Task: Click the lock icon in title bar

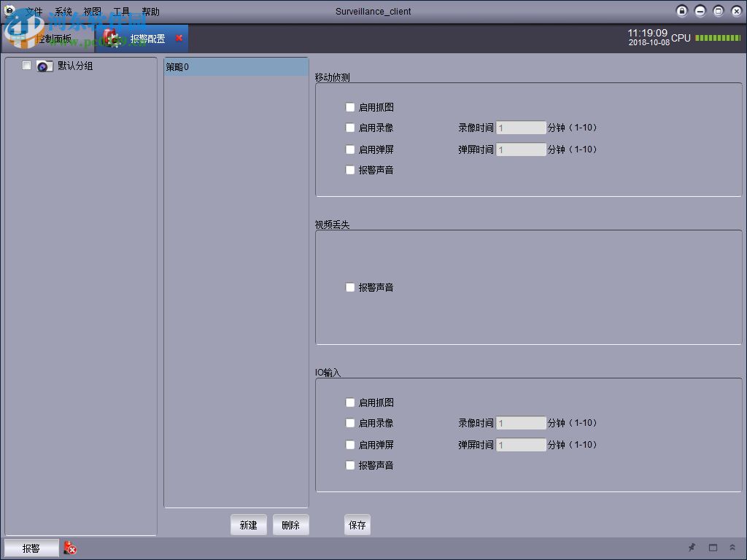Action: [x=682, y=11]
